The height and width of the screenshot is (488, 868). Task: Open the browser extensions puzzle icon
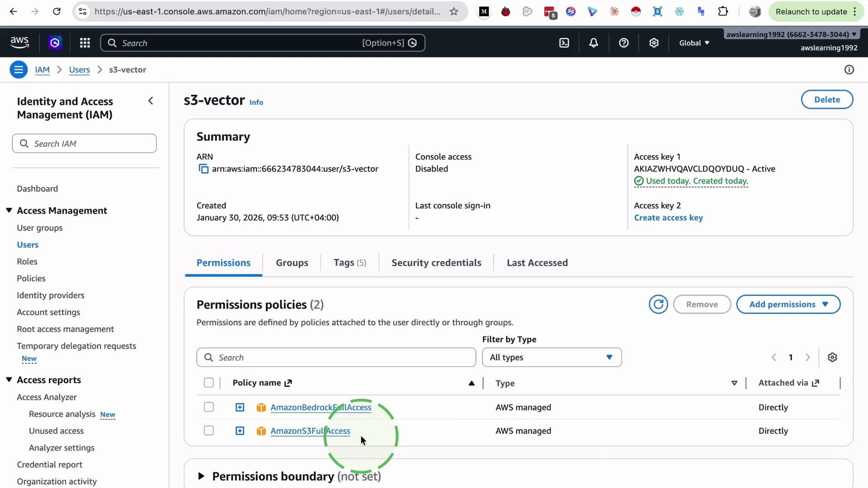(x=723, y=12)
